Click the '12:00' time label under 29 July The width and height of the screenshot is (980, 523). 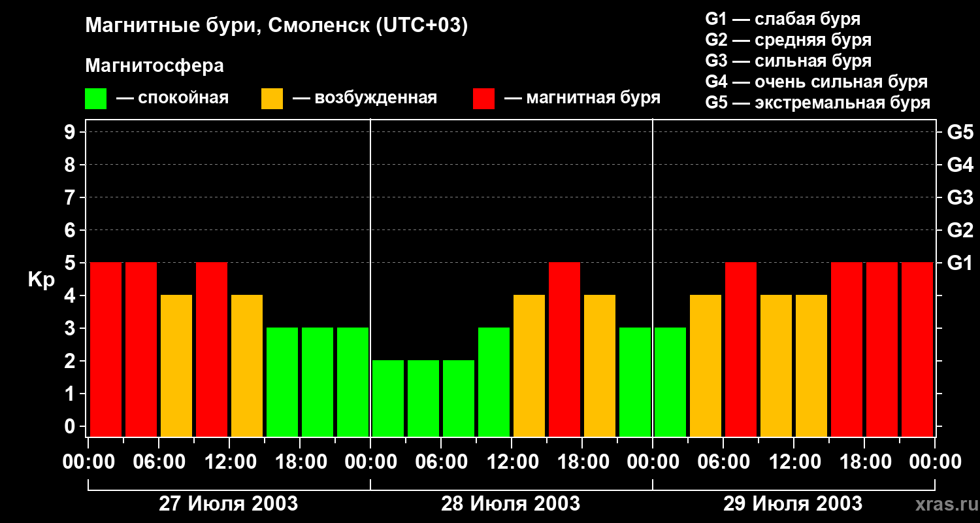point(794,462)
